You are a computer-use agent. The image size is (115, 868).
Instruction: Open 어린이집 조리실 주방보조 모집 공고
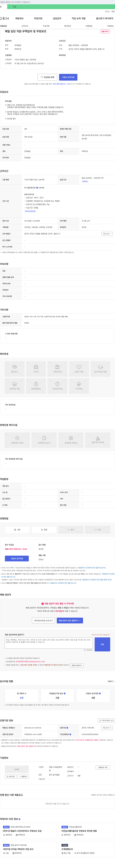tap(18, 849)
